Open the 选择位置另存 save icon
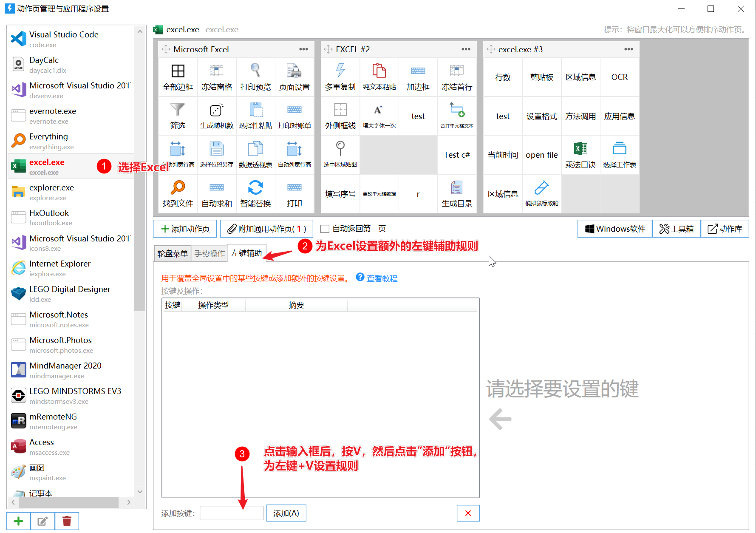The width and height of the screenshot is (756, 533). point(217,149)
